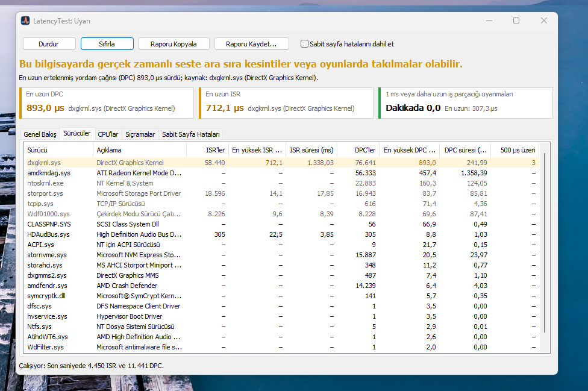Sort table by DPC'ler column

pyautogui.click(x=358, y=150)
